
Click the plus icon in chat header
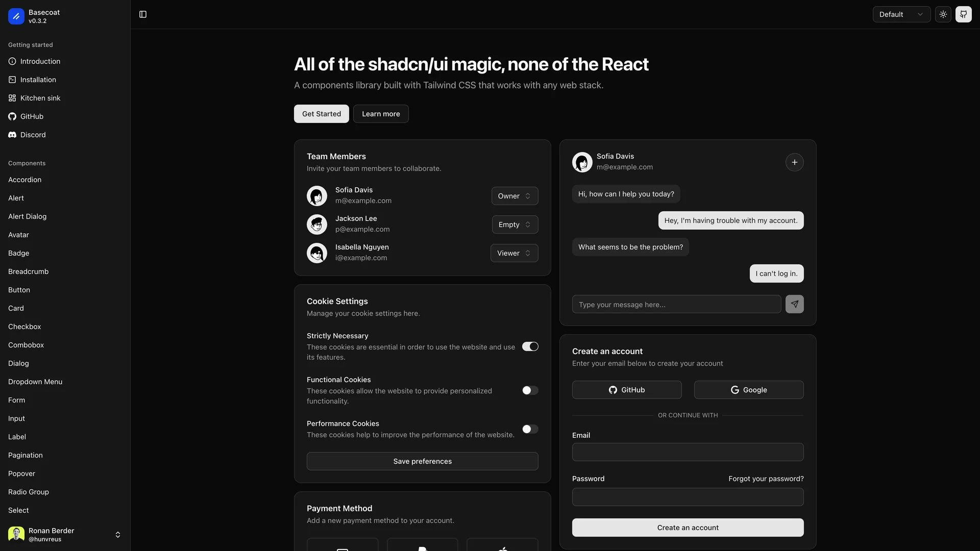coord(794,162)
